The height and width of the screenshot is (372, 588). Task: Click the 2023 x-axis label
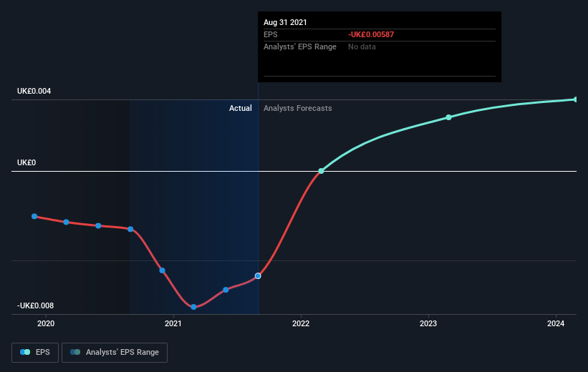[x=428, y=323]
